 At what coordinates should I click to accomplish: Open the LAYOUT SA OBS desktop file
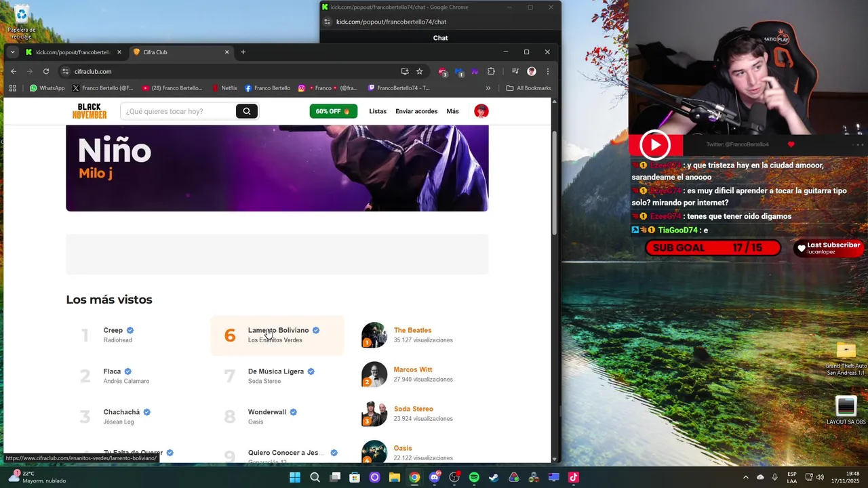[846, 411]
